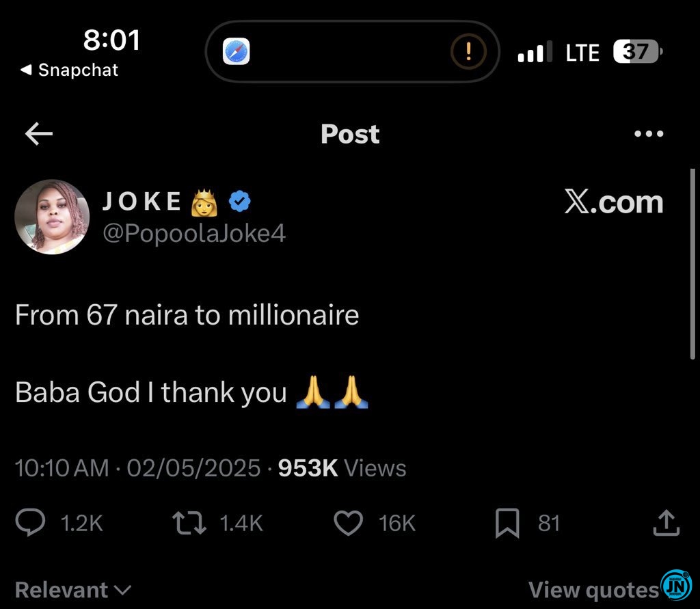Tap the share upload icon
This screenshot has width=700, height=609.
[x=667, y=524]
